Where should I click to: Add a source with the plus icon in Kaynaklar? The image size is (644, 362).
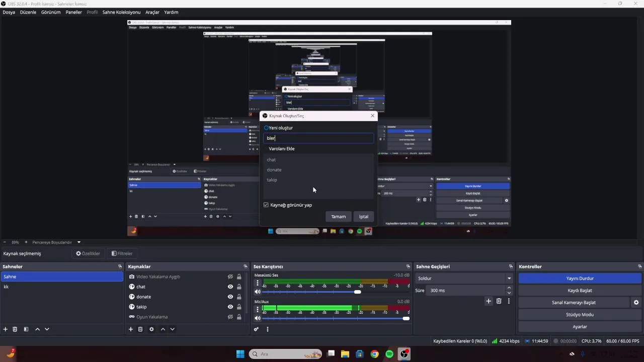pyautogui.click(x=131, y=329)
